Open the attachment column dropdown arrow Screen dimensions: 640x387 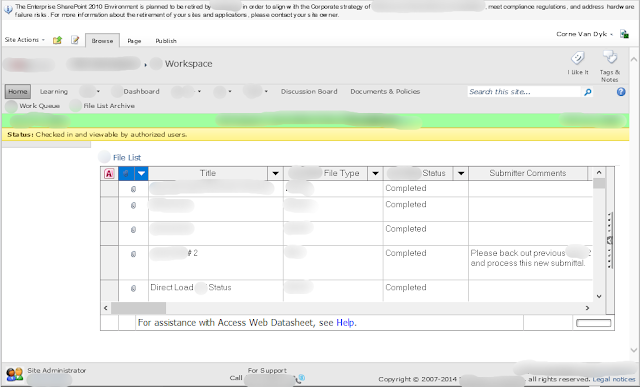pyautogui.click(x=141, y=173)
